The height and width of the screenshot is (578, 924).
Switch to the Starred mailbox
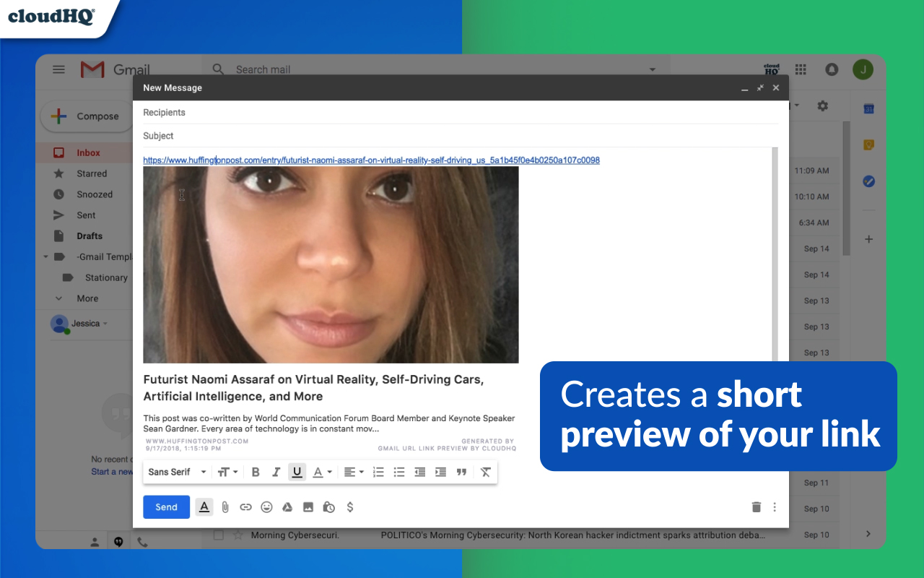pos(91,173)
